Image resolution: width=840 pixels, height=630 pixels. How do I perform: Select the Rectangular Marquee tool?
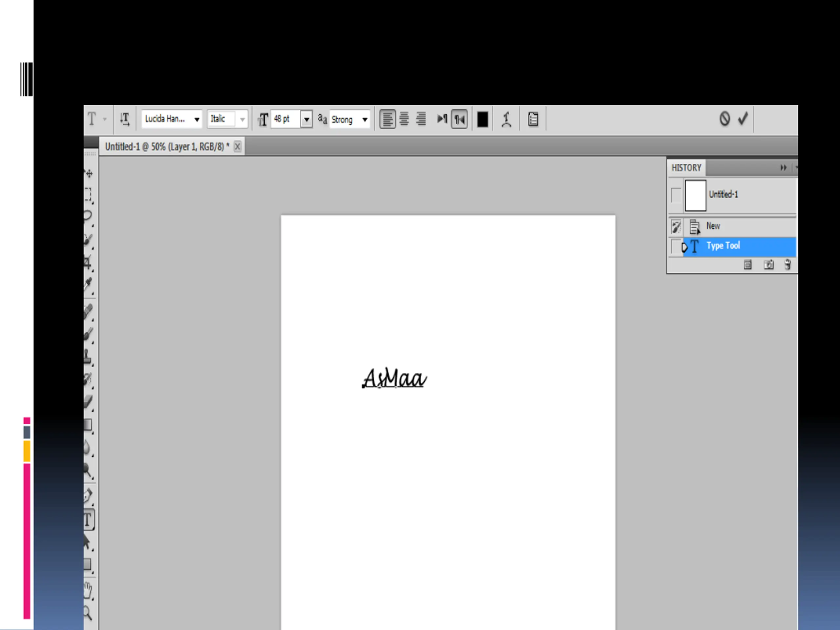[x=89, y=195]
